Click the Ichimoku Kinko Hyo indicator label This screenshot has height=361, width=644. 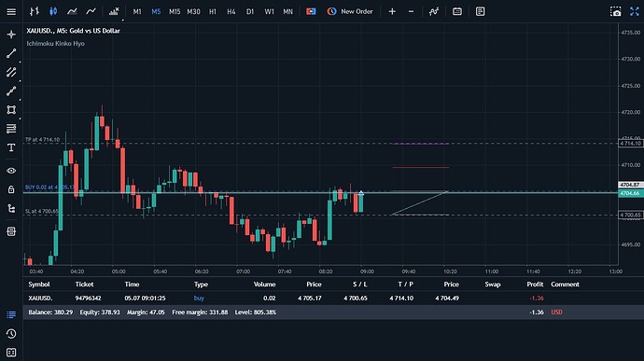pos(55,44)
